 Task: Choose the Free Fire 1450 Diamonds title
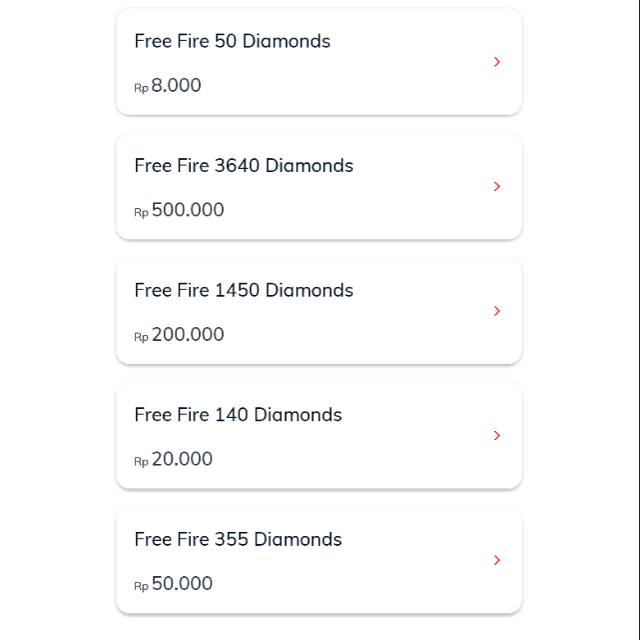pos(243,290)
